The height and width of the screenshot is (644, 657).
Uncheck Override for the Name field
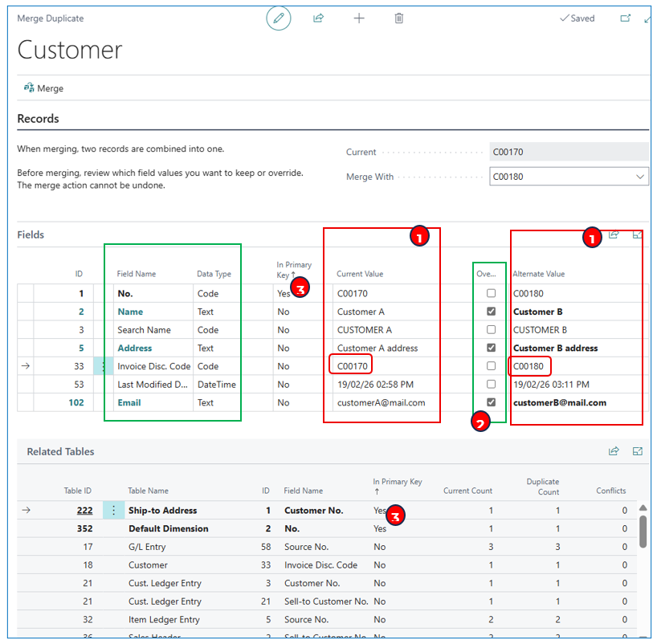(x=491, y=312)
